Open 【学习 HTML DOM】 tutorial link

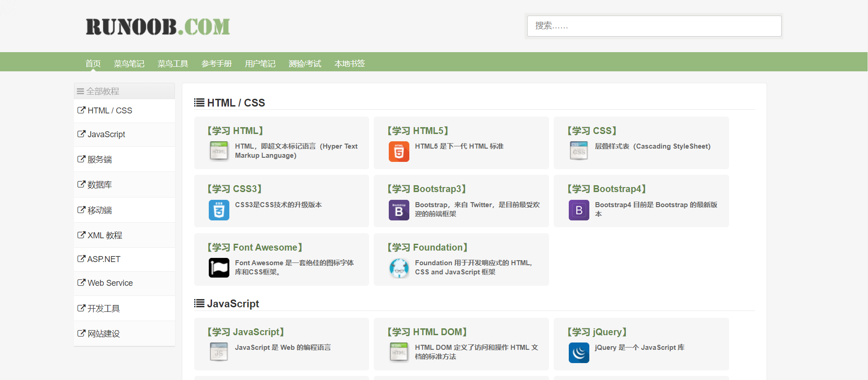428,332
